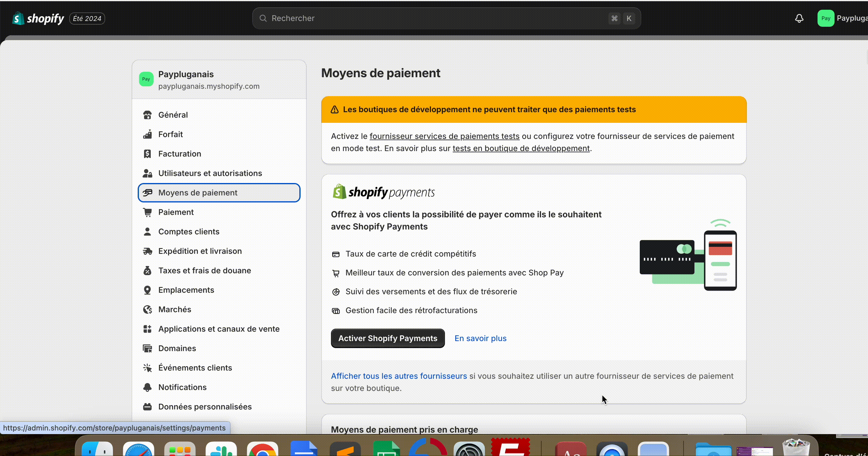This screenshot has height=456, width=868.
Task: Click the ⌘ shortcut key in the search bar
Action: click(615, 18)
